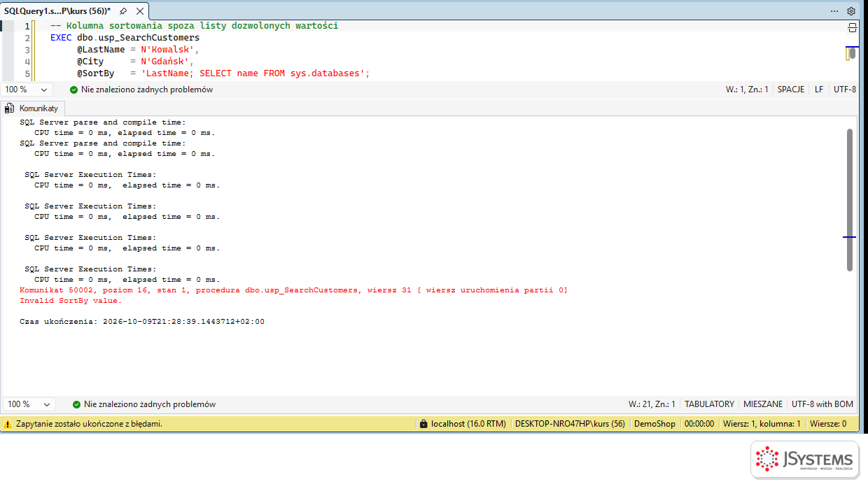The height and width of the screenshot is (484, 868).
Task: Click the 'W.: 1, Zn.: 1' cursor position
Action: [x=747, y=90]
